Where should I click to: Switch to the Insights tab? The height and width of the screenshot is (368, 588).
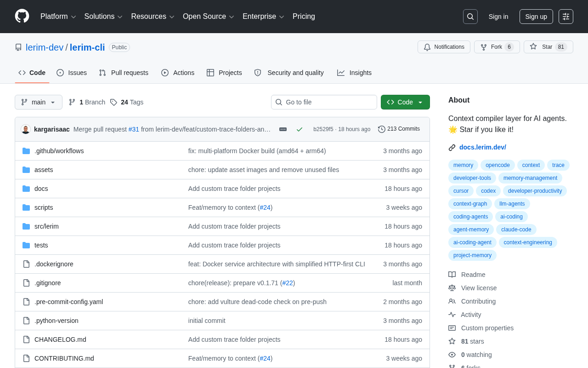pos(354,73)
